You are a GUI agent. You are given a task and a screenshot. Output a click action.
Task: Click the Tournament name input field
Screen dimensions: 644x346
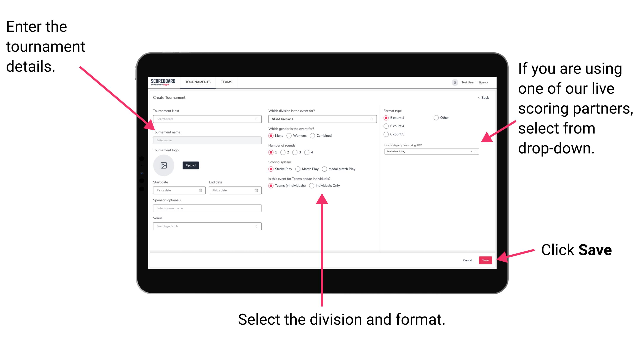(207, 141)
